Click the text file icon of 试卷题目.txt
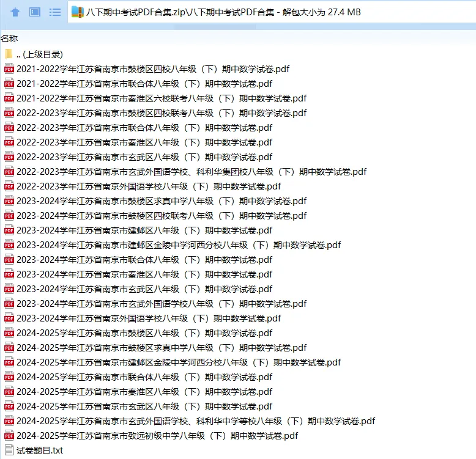The width and height of the screenshot is (476, 459). tap(9, 450)
